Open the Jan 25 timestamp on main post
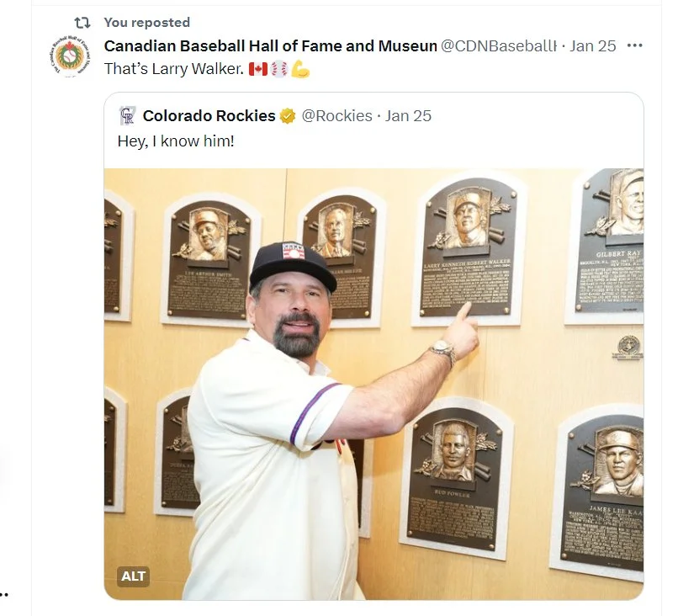678x616 pixels. click(x=592, y=45)
